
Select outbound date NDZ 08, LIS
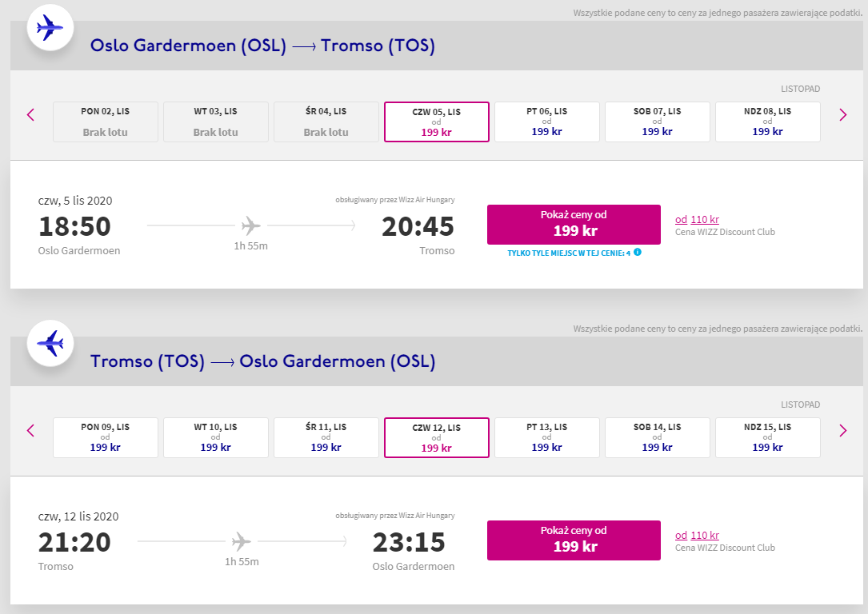768,122
